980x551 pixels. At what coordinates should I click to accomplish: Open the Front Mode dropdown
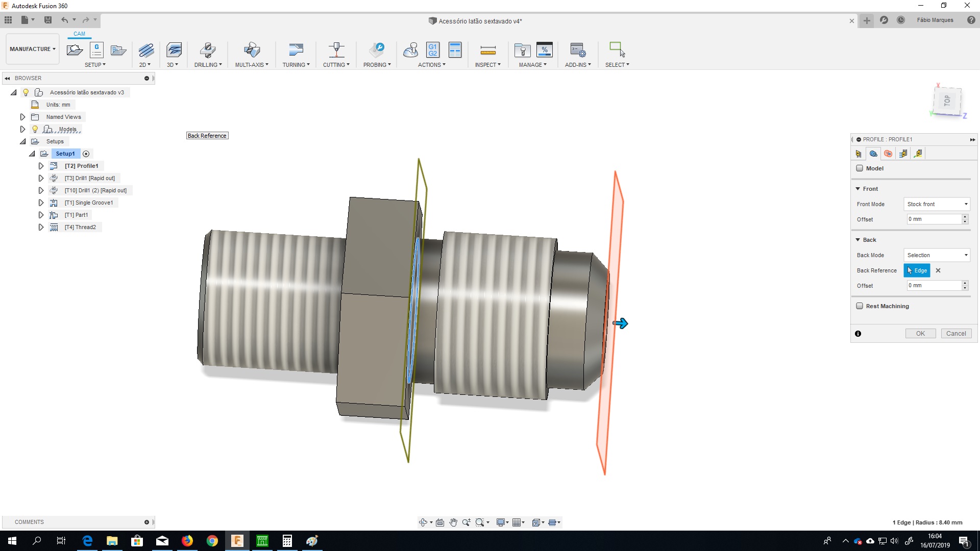pos(937,204)
